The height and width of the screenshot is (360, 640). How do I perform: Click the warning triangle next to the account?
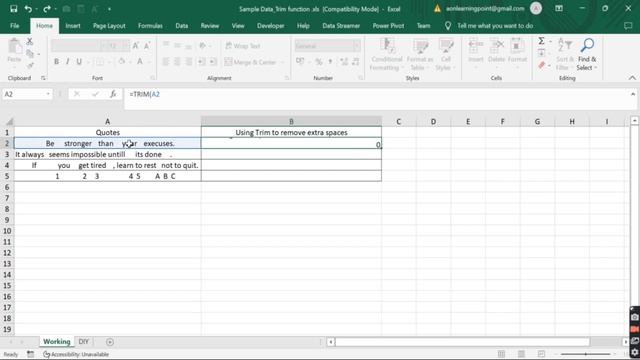click(x=437, y=9)
